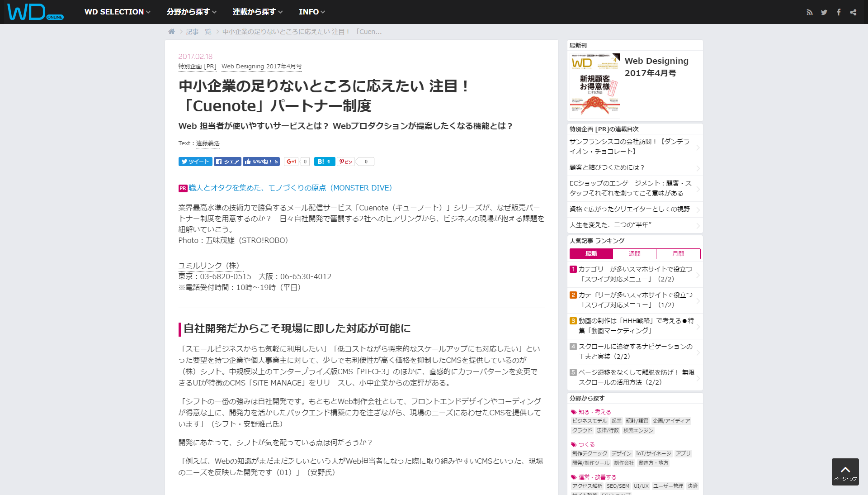This screenshot has height=495, width=868.
Task: Click the Hatena B! bookmark button
Action: click(x=324, y=162)
